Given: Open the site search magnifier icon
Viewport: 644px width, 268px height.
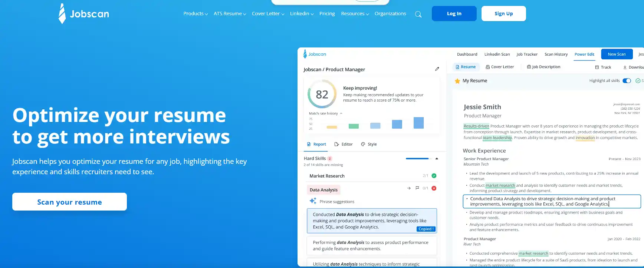Looking at the screenshot, I should (x=418, y=14).
